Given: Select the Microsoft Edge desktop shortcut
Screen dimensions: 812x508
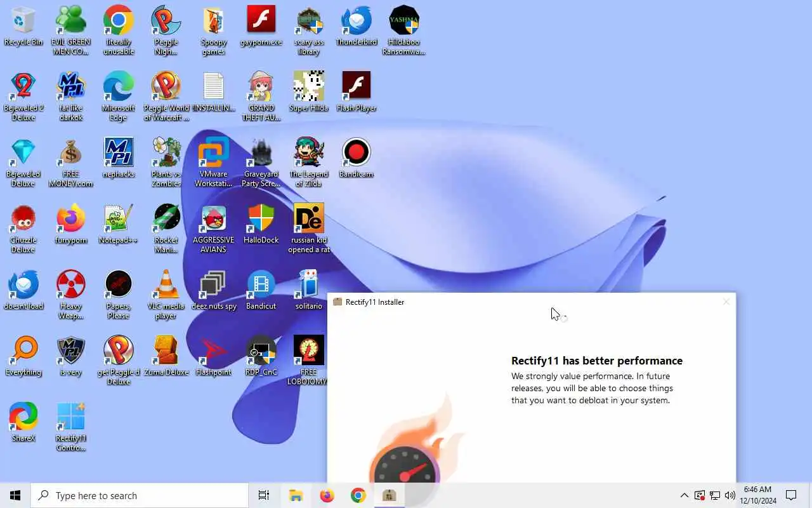Looking at the screenshot, I should [x=119, y=97].
